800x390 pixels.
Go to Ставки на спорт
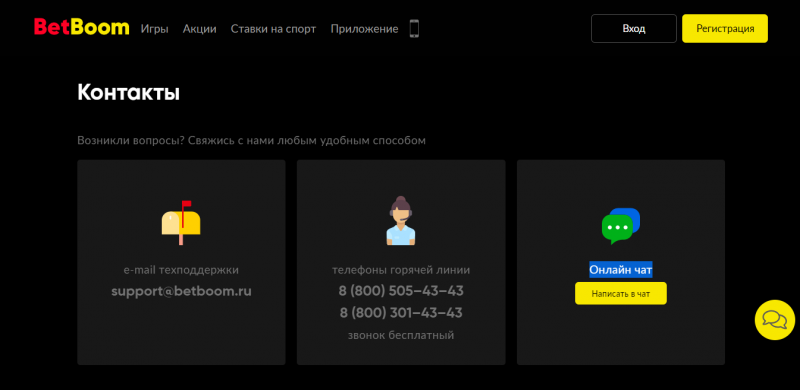[x=273, y=29]
